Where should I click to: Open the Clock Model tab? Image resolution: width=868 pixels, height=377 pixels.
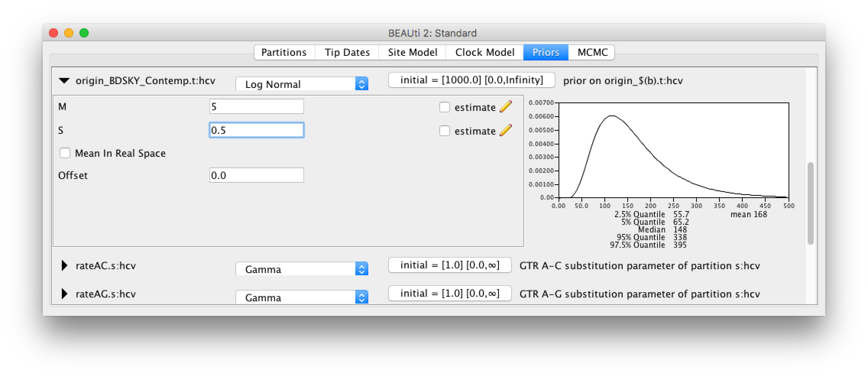(485, 52)
